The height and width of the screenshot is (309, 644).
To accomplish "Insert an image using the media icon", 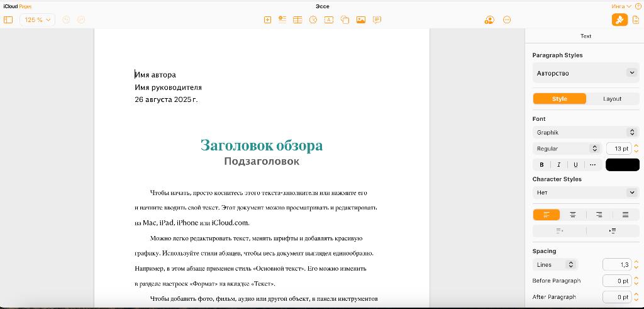I will (361, 20).
